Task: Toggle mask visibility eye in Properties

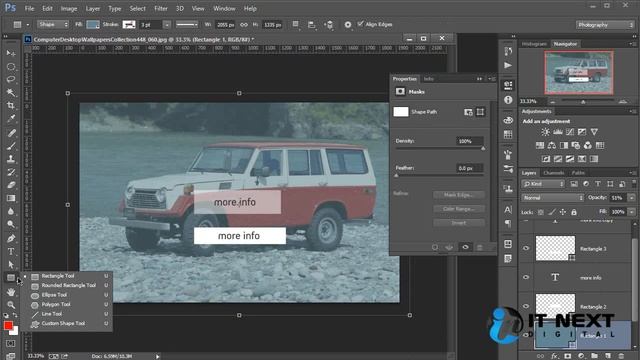Action: pyautogui.click(x=465, y=247)
